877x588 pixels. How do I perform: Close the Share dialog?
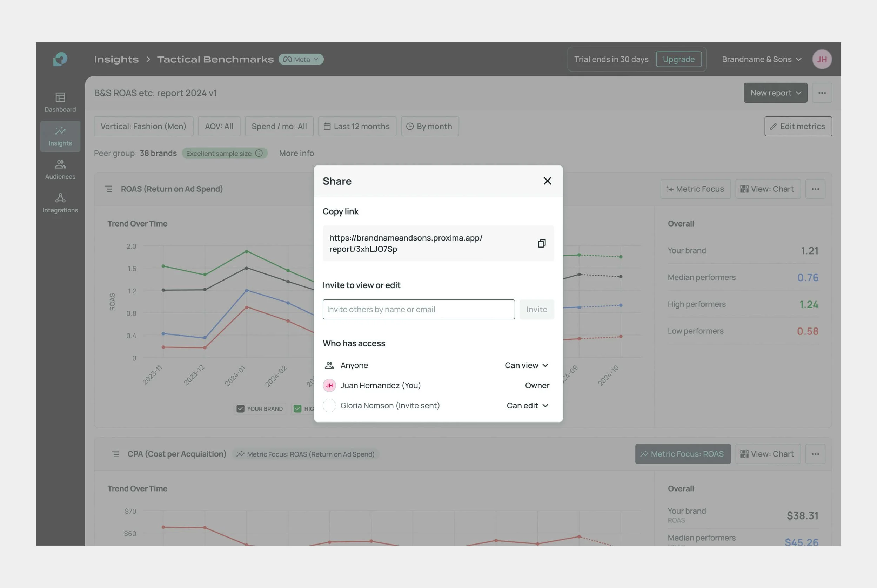pos(547,181)
